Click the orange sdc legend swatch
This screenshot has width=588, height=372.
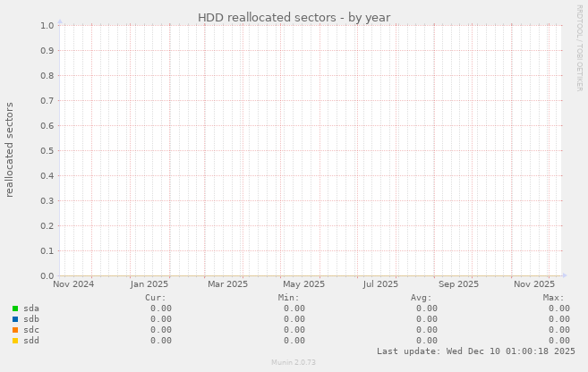15,330
